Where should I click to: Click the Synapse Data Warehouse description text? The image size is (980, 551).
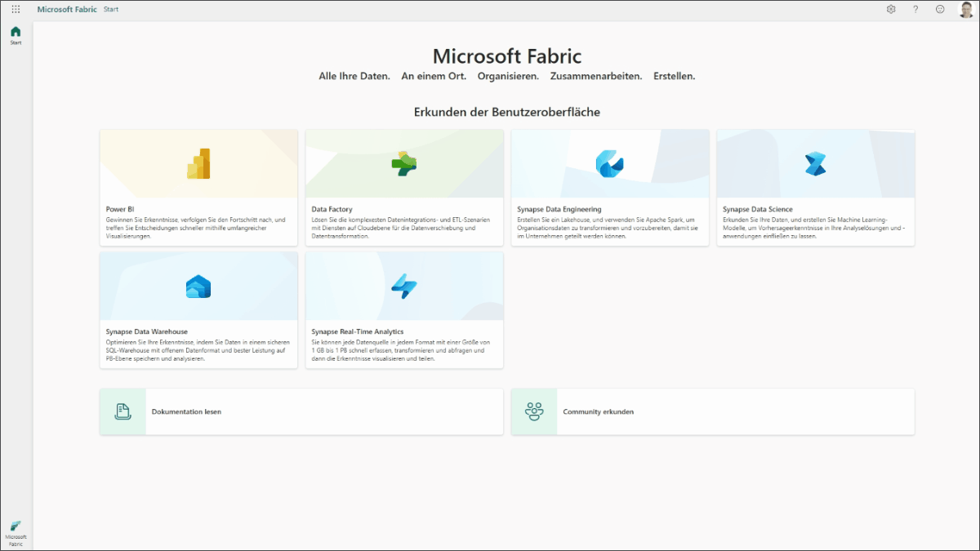[x=196, y=350]
